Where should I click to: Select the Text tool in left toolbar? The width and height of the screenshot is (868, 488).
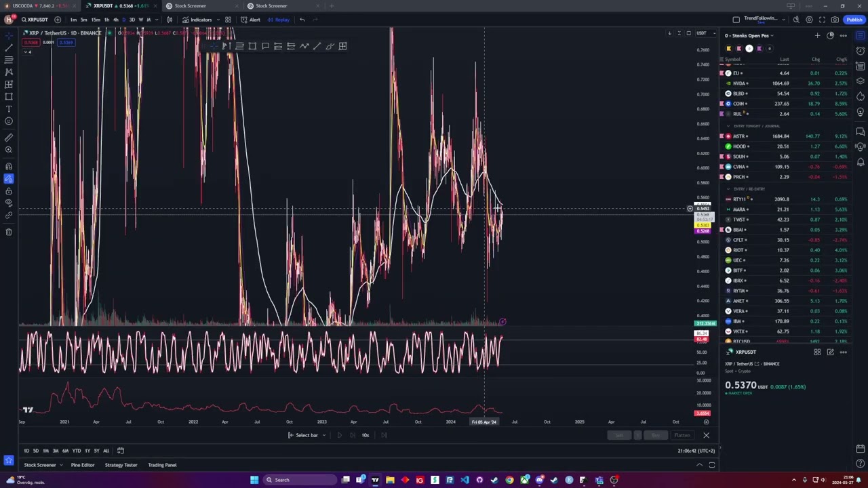[9, 109]
